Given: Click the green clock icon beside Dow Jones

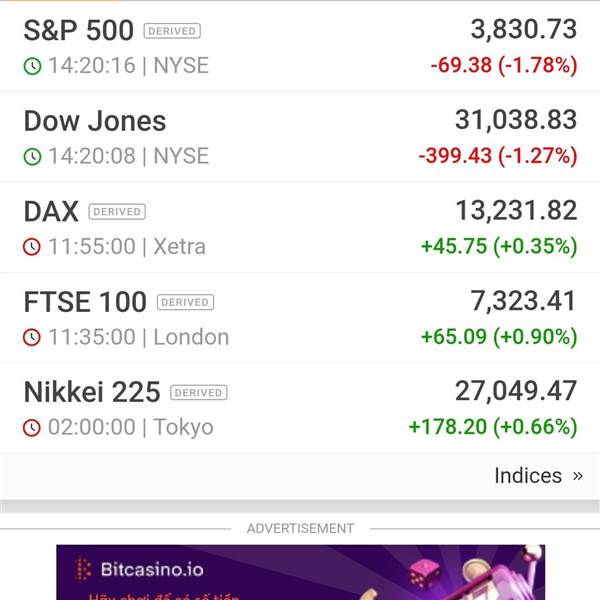Looking at the screenshot, I should point(33,157).
